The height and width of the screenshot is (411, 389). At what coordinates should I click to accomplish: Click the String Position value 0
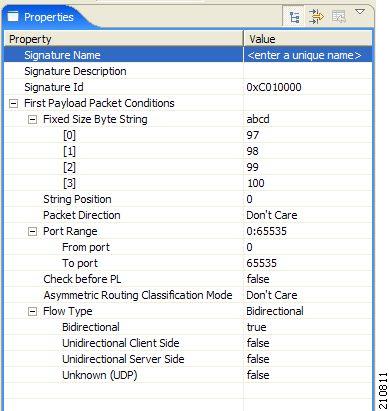249,199
